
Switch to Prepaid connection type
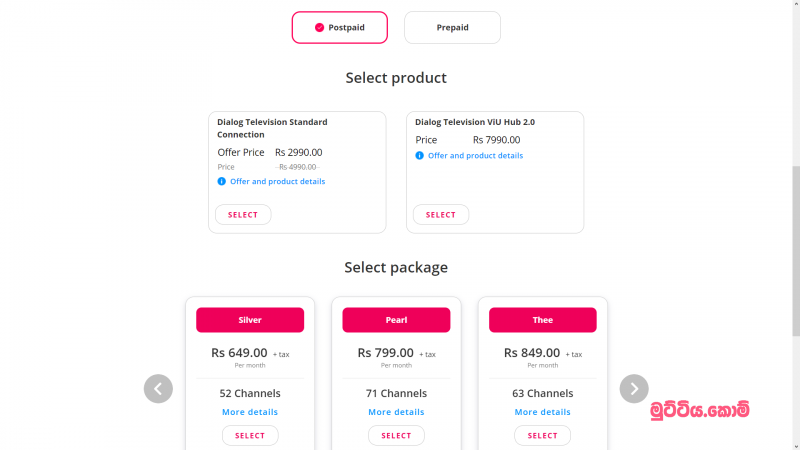click(453, 28)
